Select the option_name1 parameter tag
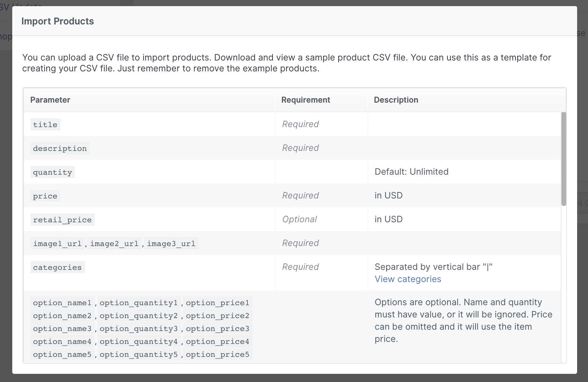588x382 pixels. pyautogui.click(x=62, y=303)
